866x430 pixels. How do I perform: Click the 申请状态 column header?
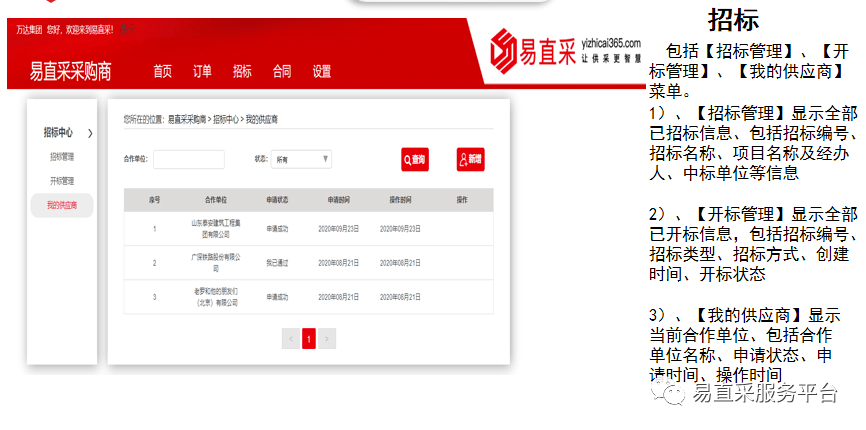277,200
